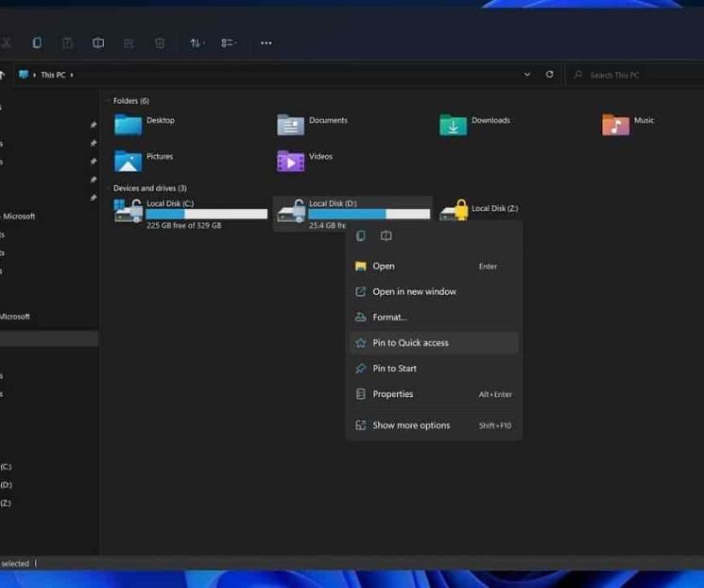Choose Properties from the context menu

(x=434, y=394)
